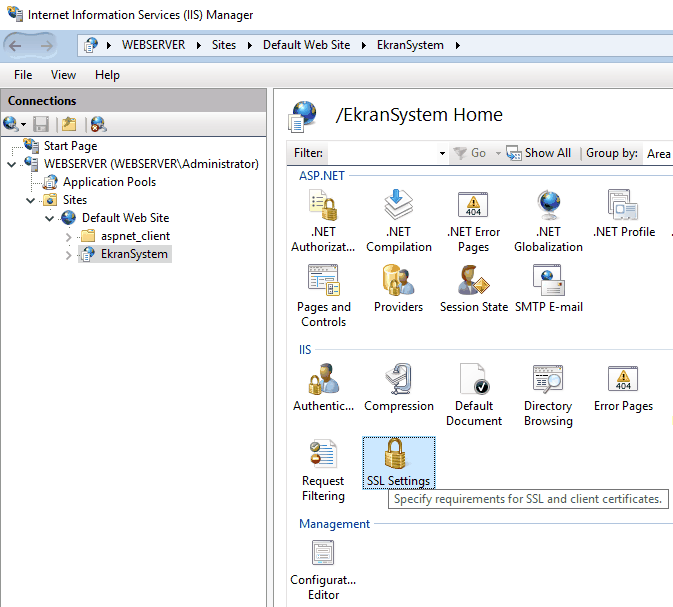Screen dimensions: 673x607
Task: Collapse the Default Web Site node
Action: point(49,218)
